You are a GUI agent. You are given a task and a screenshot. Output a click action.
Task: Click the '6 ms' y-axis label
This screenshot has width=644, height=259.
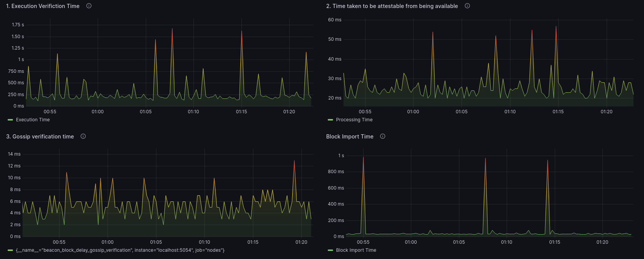16,201
